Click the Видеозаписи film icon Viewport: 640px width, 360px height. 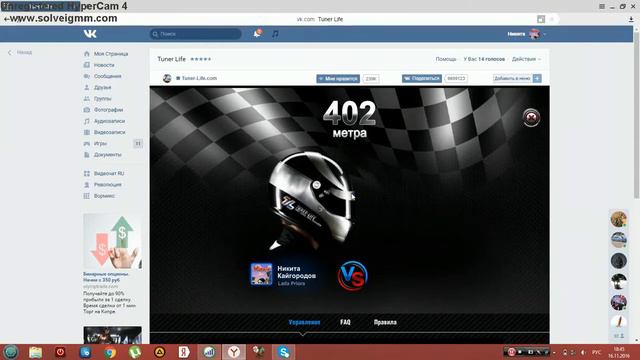tap(87, 132)
